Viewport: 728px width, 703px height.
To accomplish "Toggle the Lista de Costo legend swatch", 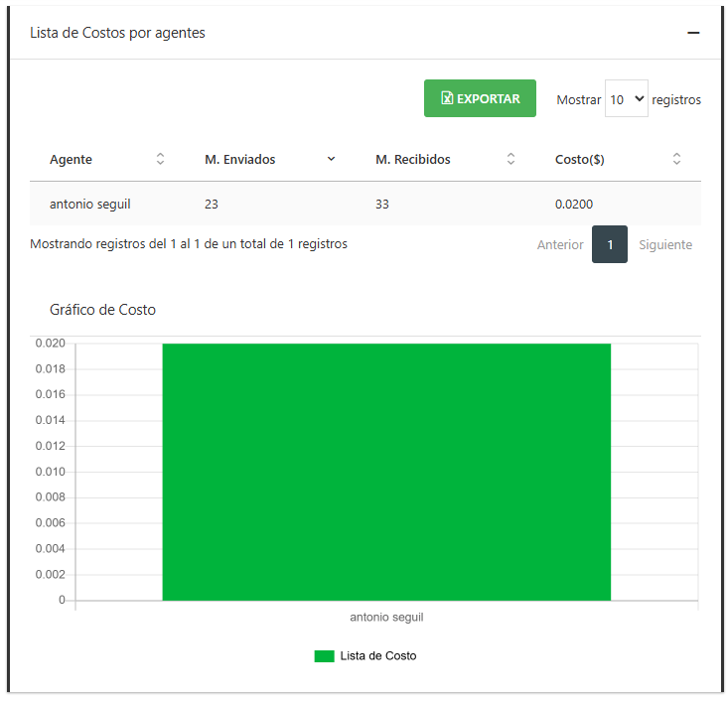I will (x=324, y=656).
